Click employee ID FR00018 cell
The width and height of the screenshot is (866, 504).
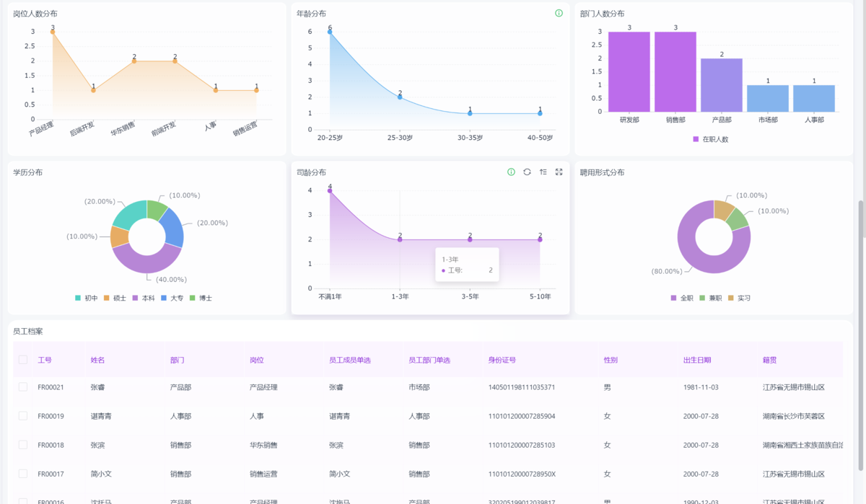coord(51,445)
